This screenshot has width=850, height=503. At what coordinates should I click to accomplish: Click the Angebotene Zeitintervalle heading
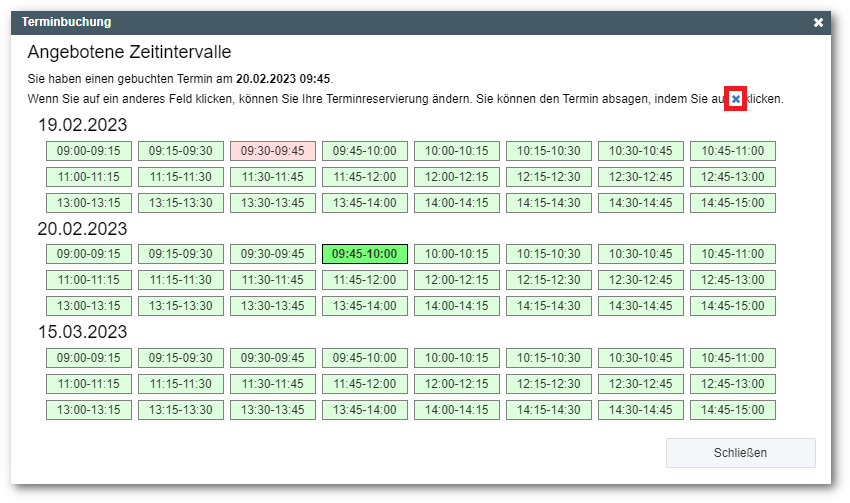[x=130, y=52]
